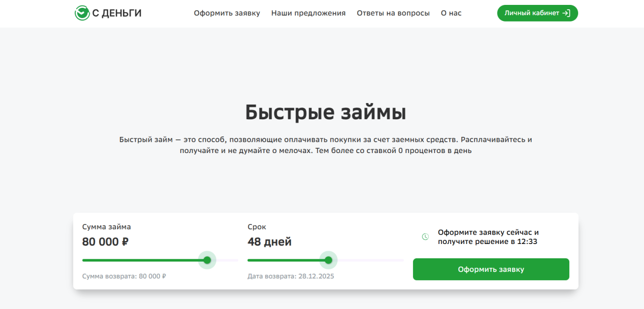Click the Дата возврата: 28.12.2025 label
Image resolution: width=644 pixels, height=309 pixels.
click(290, 276)
